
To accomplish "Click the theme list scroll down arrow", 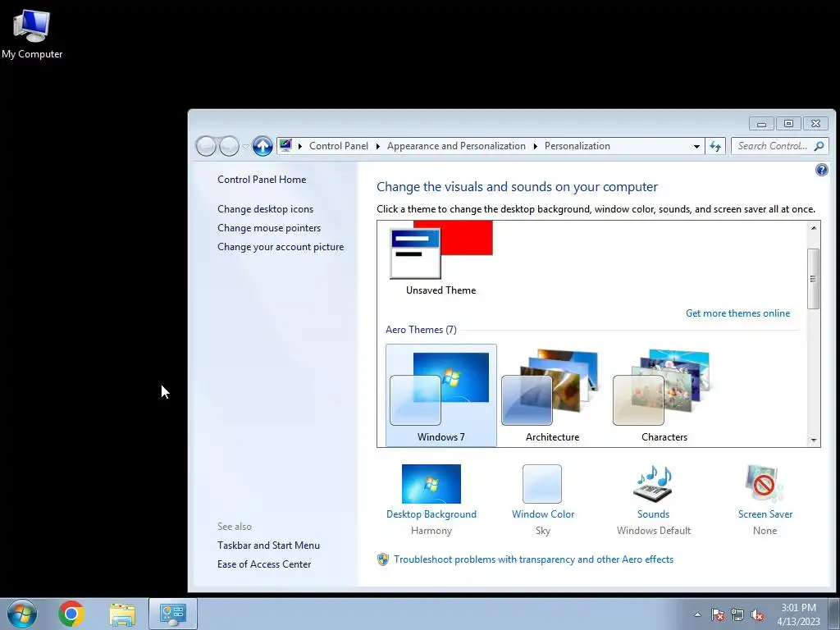I will point(814,440).
